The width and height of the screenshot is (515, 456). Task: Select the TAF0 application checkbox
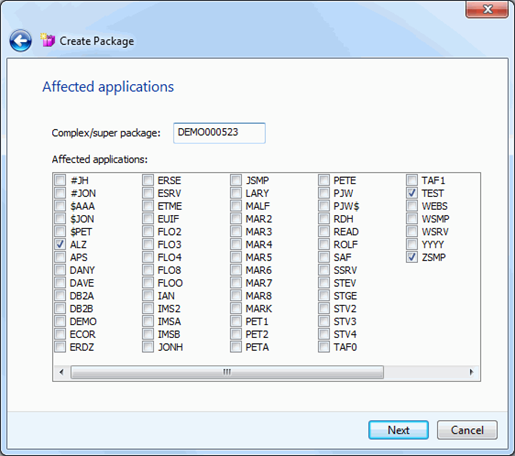pyautogui.click(x=324, y=347)
